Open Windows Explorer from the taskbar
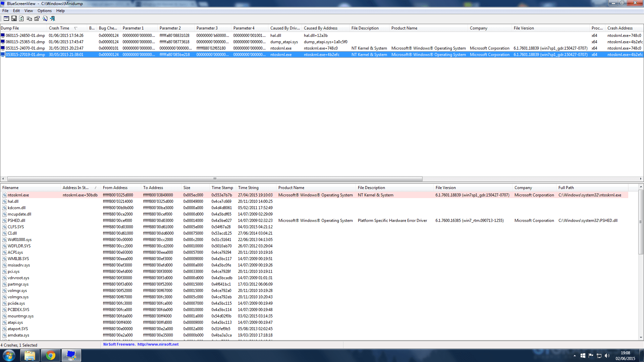 pyautogui.click(x=30, y=355)
